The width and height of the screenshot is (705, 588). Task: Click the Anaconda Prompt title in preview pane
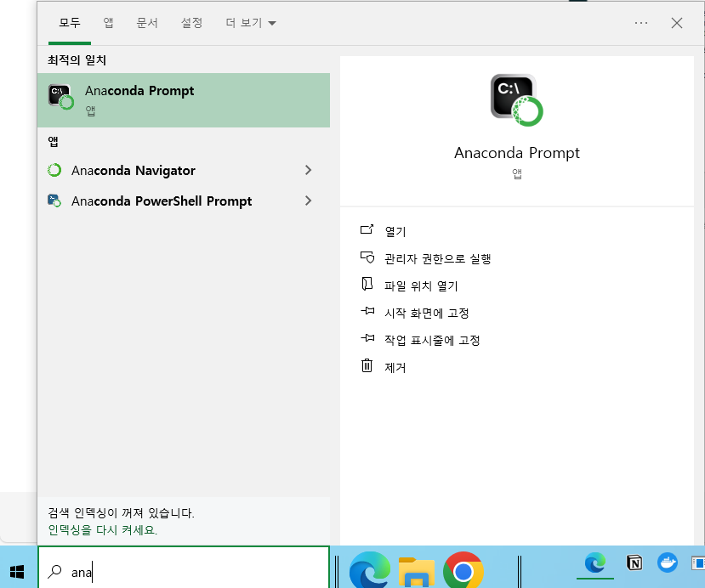click(x=516, y=153)
